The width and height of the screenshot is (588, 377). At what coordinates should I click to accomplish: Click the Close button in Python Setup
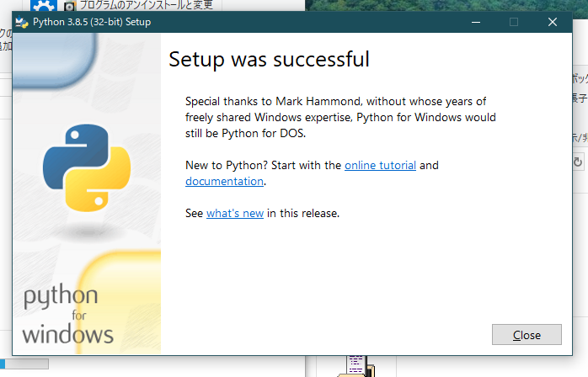(x=527, y=335)
